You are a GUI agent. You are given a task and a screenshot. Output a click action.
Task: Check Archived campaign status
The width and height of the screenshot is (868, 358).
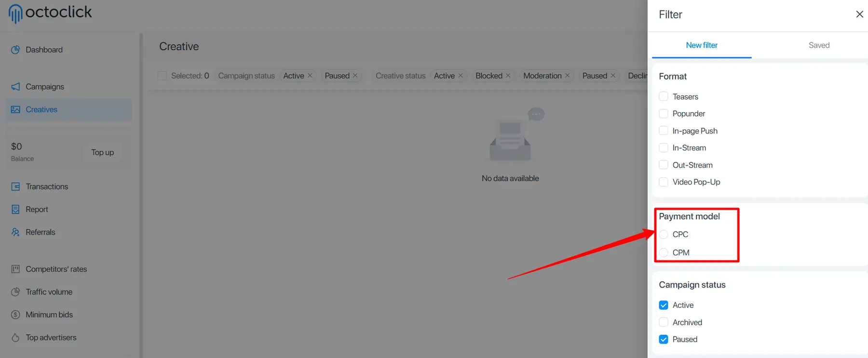(664, 322)
